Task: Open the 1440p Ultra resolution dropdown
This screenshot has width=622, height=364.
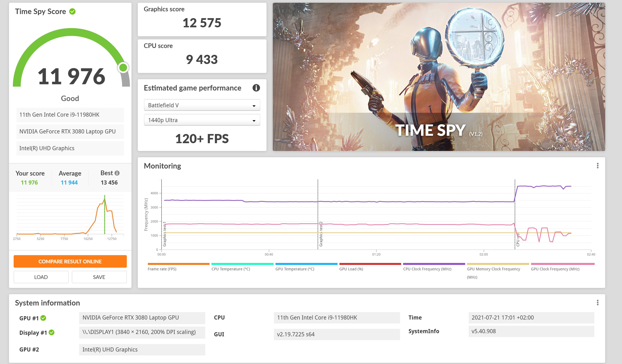Action: (202, 120)
